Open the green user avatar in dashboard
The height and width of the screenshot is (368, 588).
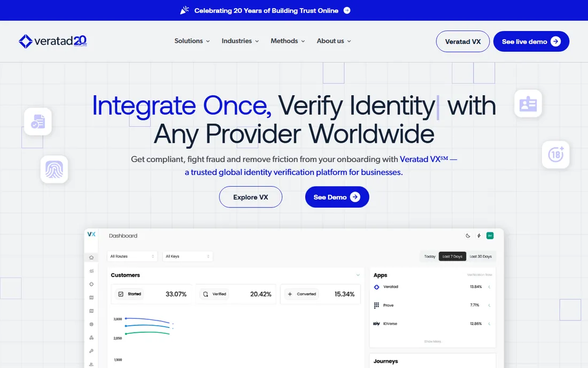490,235
